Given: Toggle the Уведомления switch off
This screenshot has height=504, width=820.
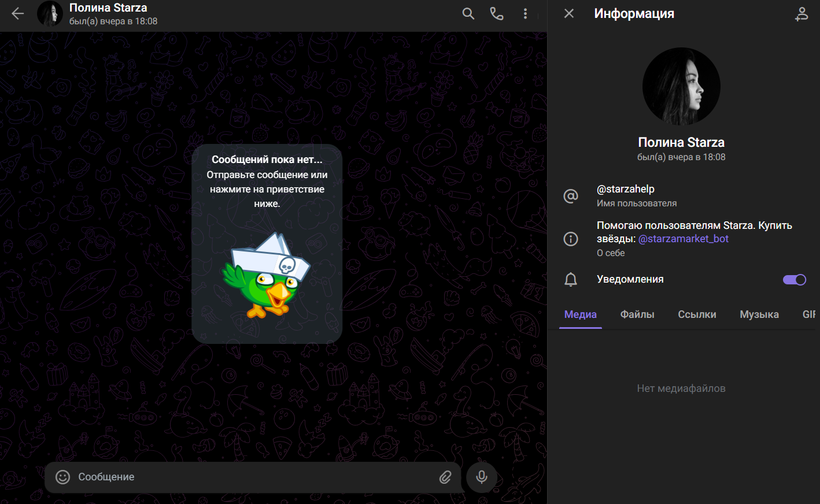Looking at the screenshot, I should click(x=794, y=280).
